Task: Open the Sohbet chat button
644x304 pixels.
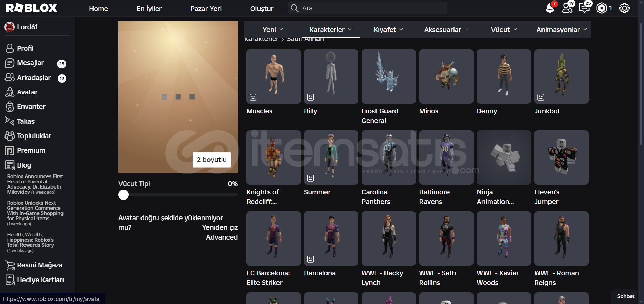Action: tap(624, 296)
